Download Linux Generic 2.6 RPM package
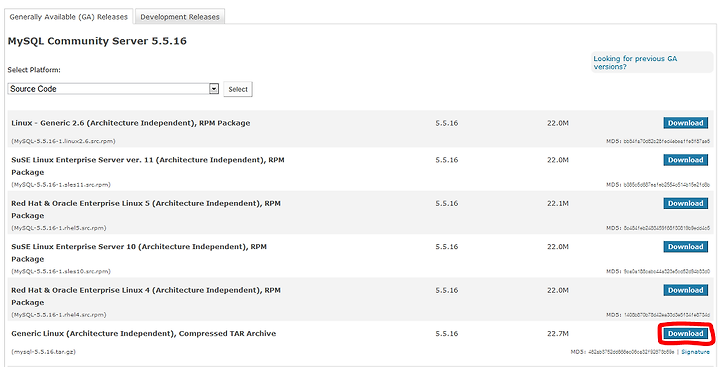The image size is (720, 367). tap(685, 123)
